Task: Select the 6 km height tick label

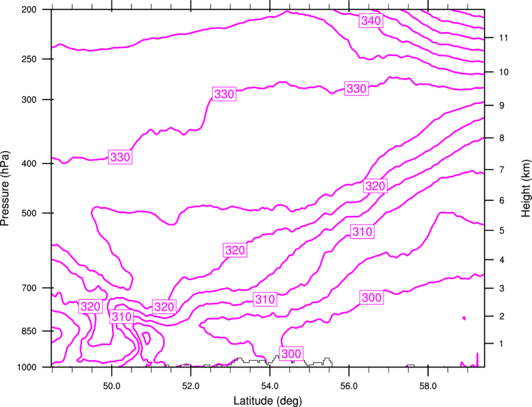Action: pyautogui.click(x=502, y=200)
